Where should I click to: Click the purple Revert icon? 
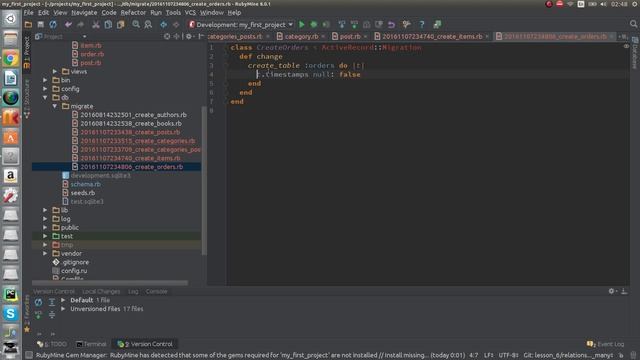click(x=391, y=25)
